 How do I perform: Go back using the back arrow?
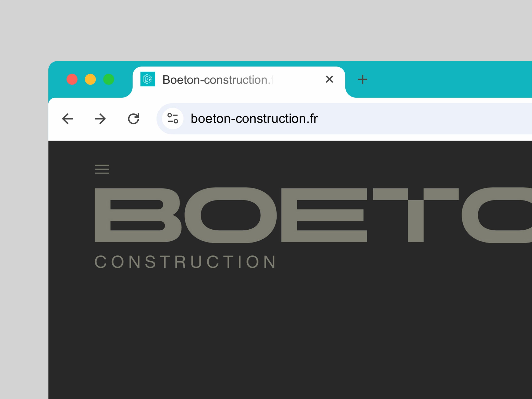click(x=67, y=119)
